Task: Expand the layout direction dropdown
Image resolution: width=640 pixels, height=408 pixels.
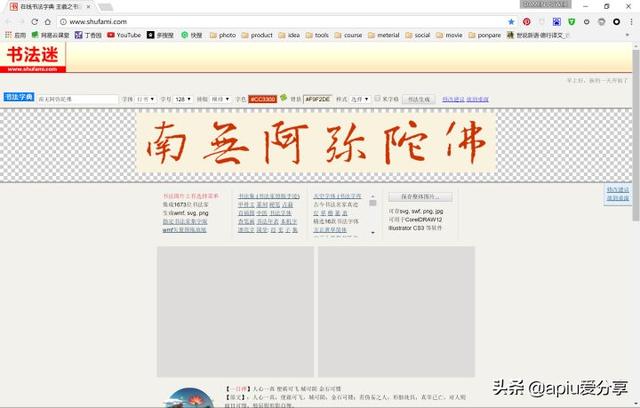Action: tap(221, 99)
